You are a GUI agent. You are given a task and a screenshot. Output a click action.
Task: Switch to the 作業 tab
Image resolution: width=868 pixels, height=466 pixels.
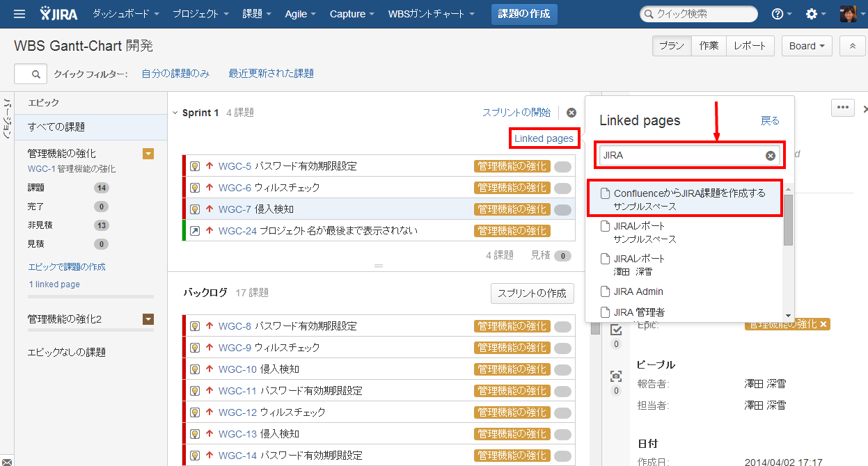[x=709, y=46]
